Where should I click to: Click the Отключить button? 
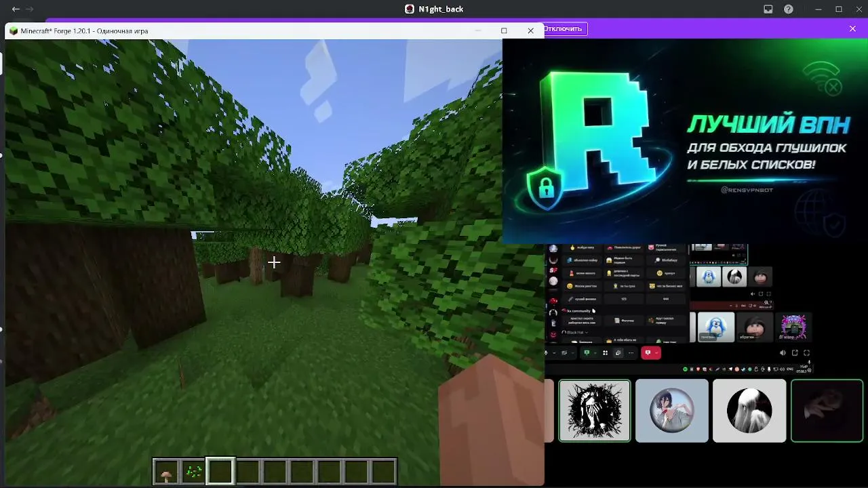(564, 29)
